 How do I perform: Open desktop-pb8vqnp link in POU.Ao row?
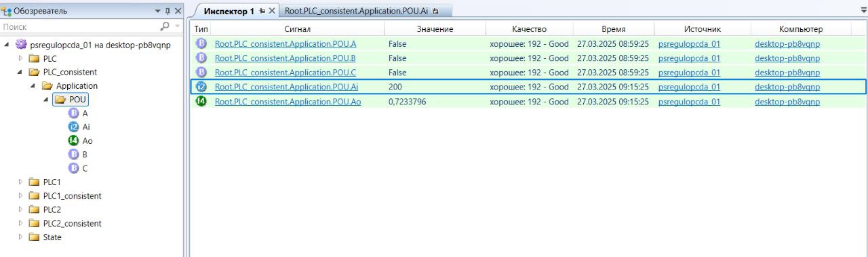787,102
